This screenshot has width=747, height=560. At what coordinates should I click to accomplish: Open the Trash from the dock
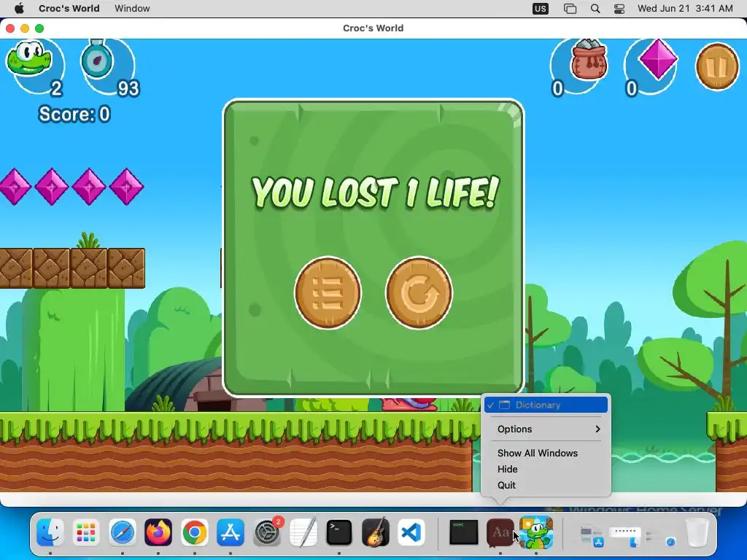click(697, 532)
